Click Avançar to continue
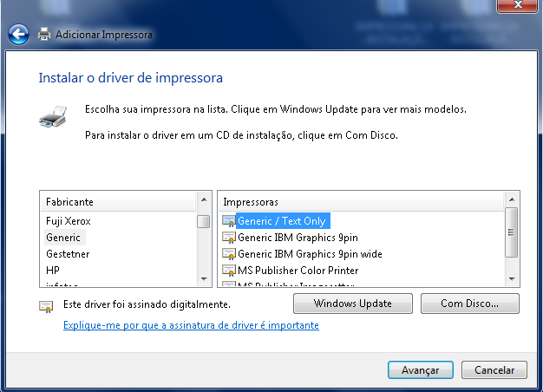The width and height of the screenshot is (543, 392). point(421,370)
